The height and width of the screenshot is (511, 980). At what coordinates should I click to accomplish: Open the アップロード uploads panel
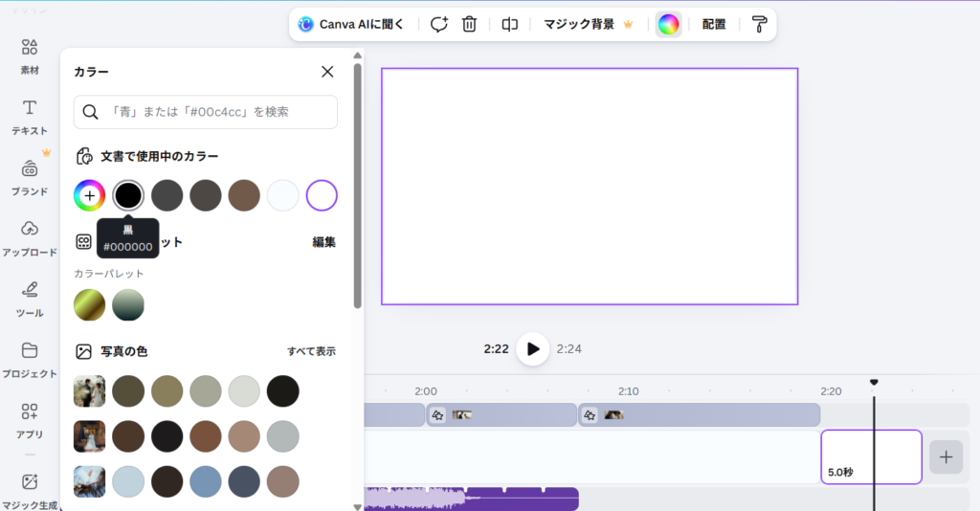click(30, 236)
